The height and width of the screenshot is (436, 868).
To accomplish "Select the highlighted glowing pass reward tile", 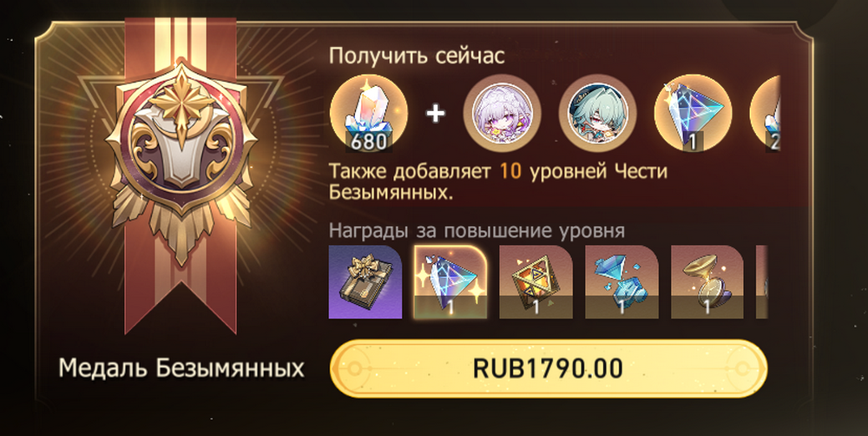I will pyautogui.click(x=450, y=282).
